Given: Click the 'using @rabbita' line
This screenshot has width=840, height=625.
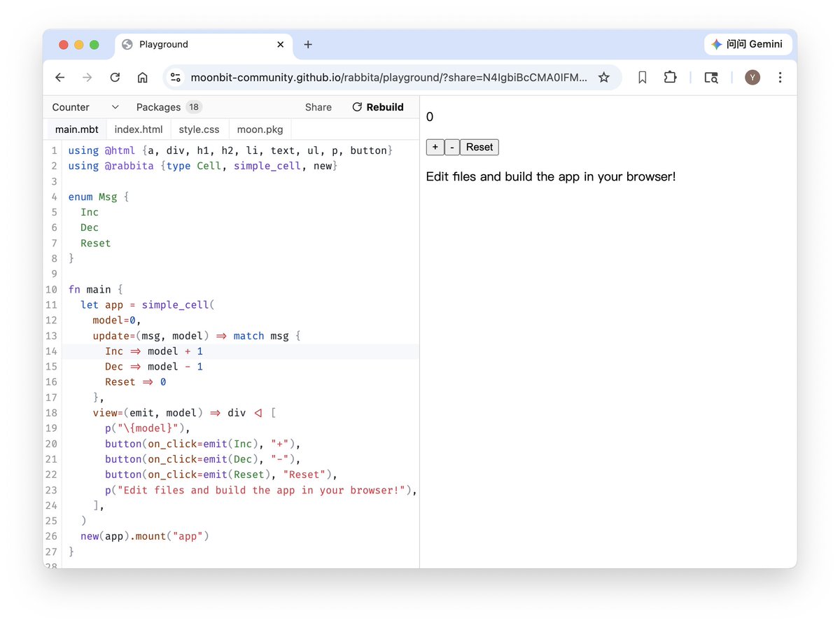Looking at the screenshot, I should point(203,166).
